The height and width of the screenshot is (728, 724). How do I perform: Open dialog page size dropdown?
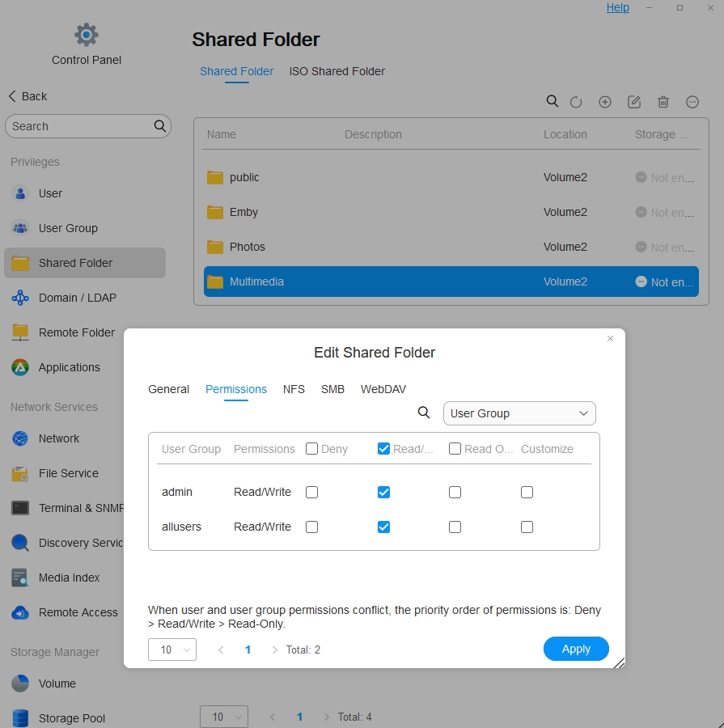[x=171, y=650]
